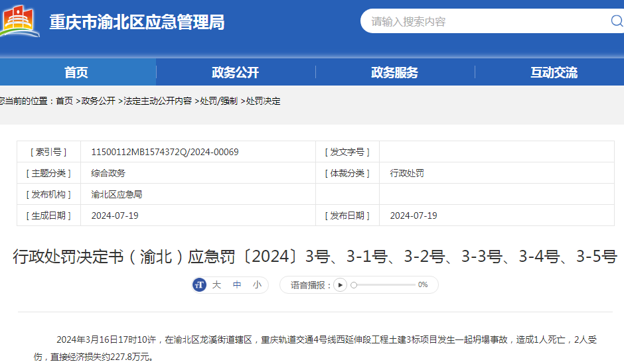Click the index number 11500112MB1574372Q/2024-00069
The height and width of the screenshot is (364, 624).
pyautogui.click(x=165, y=152)
